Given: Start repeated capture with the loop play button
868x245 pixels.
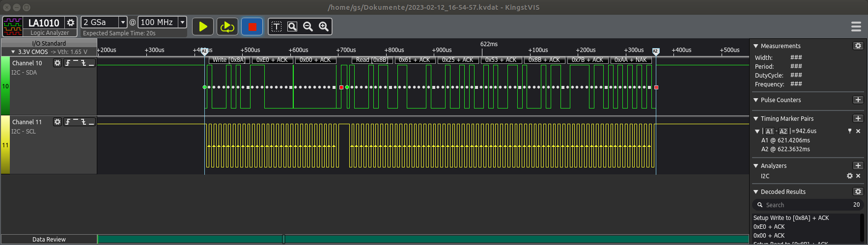Looking at the screenshot, I should tap(227, 27).
